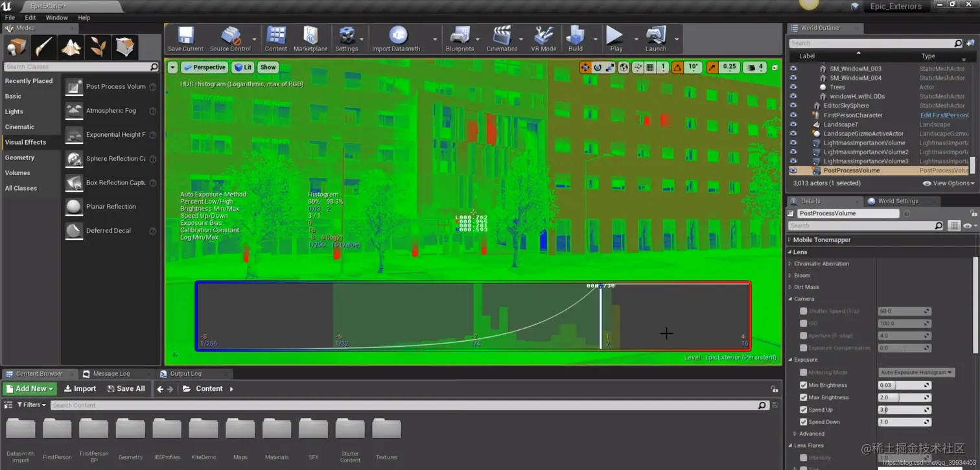Image resolution: width=980 pixels, height=470 pixels.
Task: Toggle Min Brightness override checkbox
Action: click(x=804, y=385)
